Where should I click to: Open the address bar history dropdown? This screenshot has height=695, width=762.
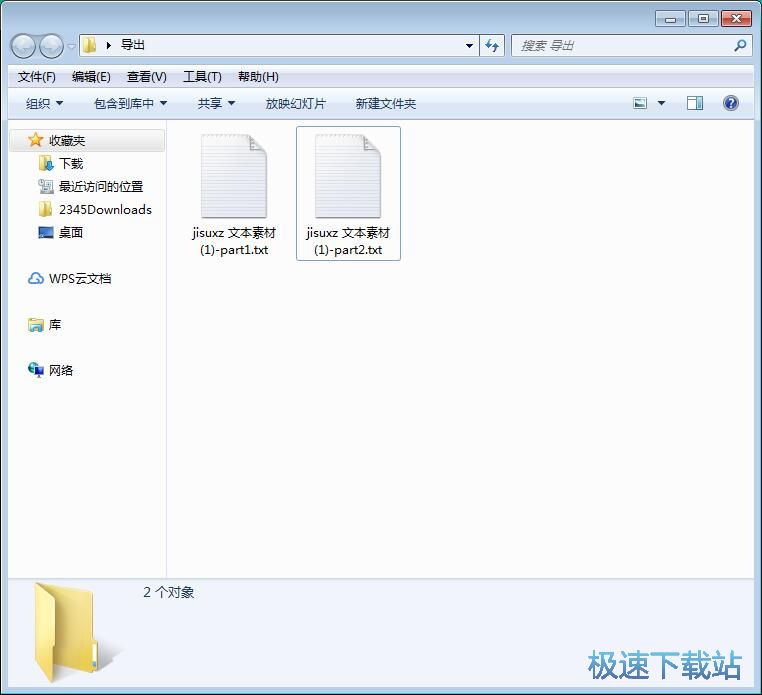click(469, 46)
